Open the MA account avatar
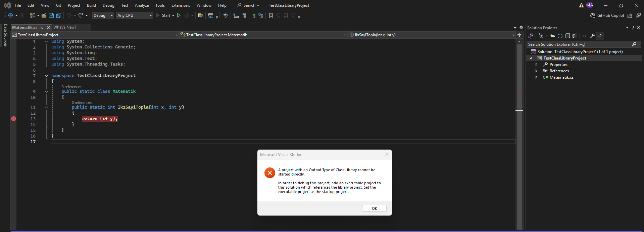This screenshot has width=644, height=232. coord(590,5)
